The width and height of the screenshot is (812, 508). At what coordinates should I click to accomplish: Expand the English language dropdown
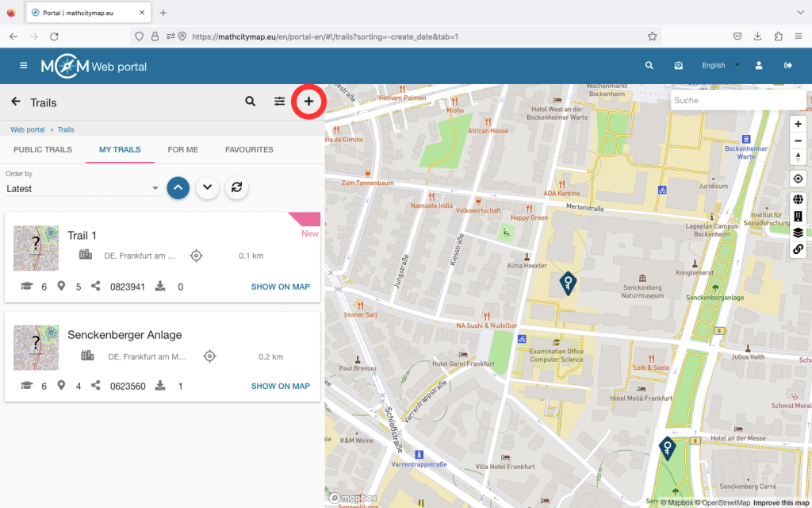[720, 66]
